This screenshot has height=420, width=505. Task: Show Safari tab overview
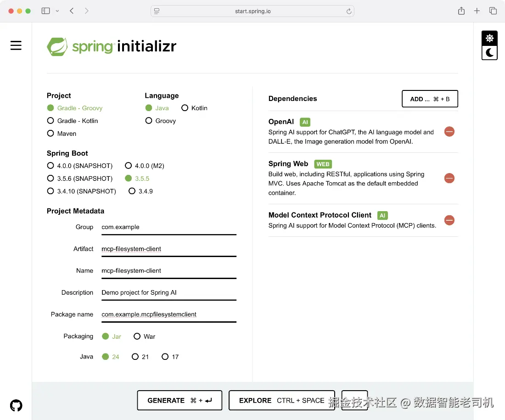coord(493,11)
